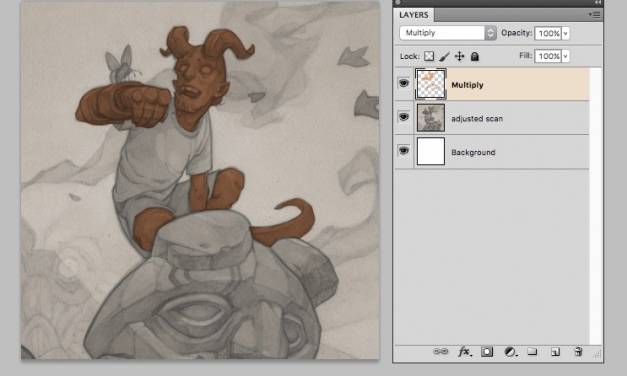Open the Fill slider arrow
Screen dimensions: 627x376
point(565,56)
